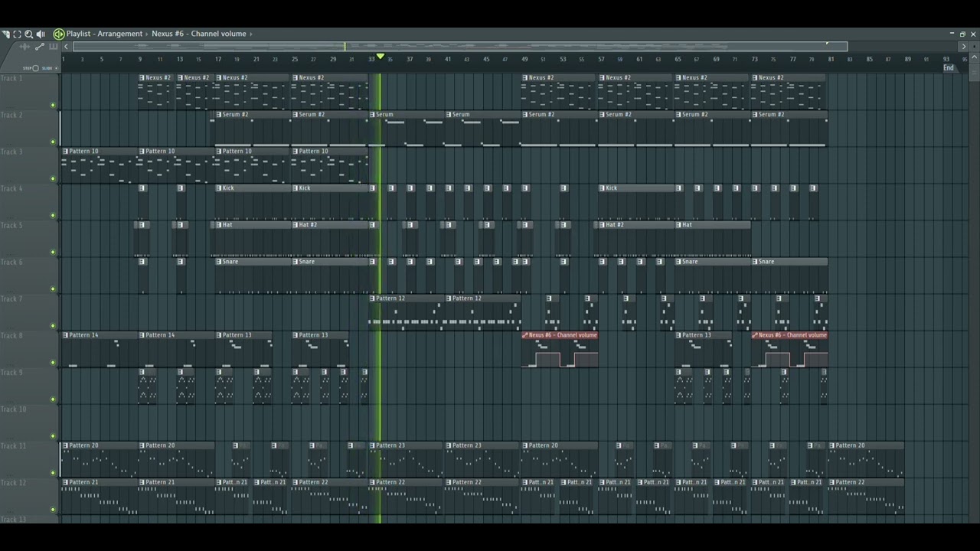Click the Track 5 label
The width and height of the screenshot is (980, 551).
(x=11, y=225)
